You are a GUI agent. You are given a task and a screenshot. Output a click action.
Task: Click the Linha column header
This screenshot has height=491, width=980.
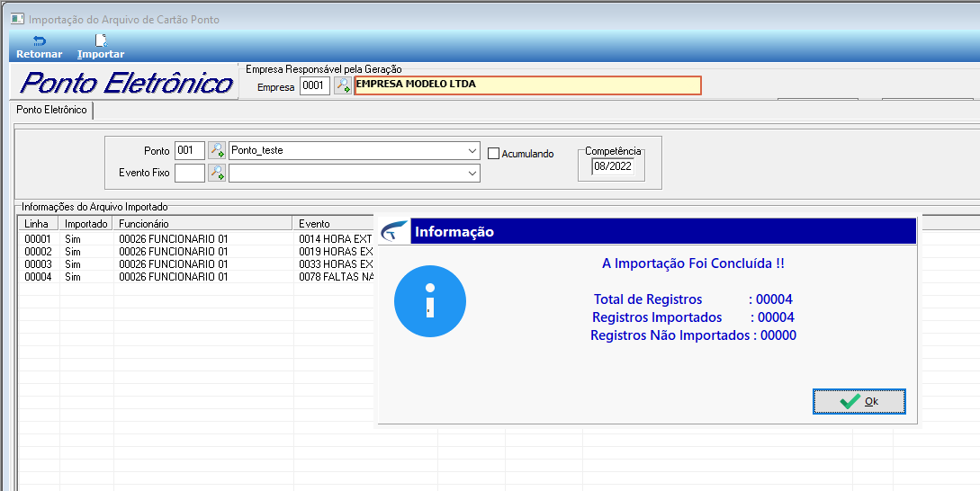pos(40,224)
